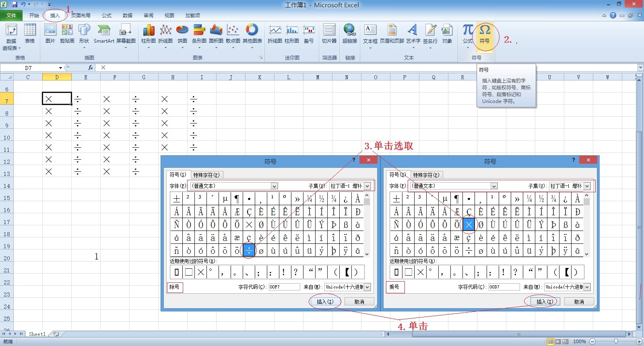This screenshot has height=346, width=644.
Task: Click the zoom out minus button
Action: [592, 342]
